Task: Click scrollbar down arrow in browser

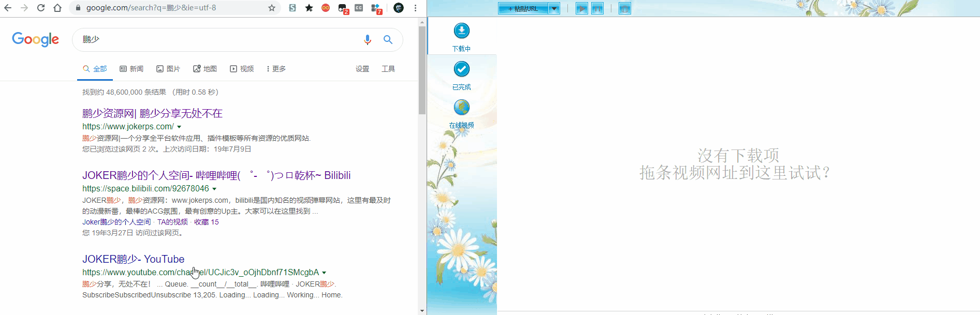Action: (x=422, y=311)
